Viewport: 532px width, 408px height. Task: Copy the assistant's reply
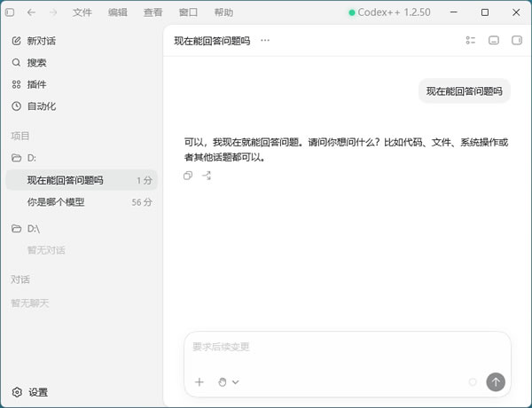click(x=188, y=176)
